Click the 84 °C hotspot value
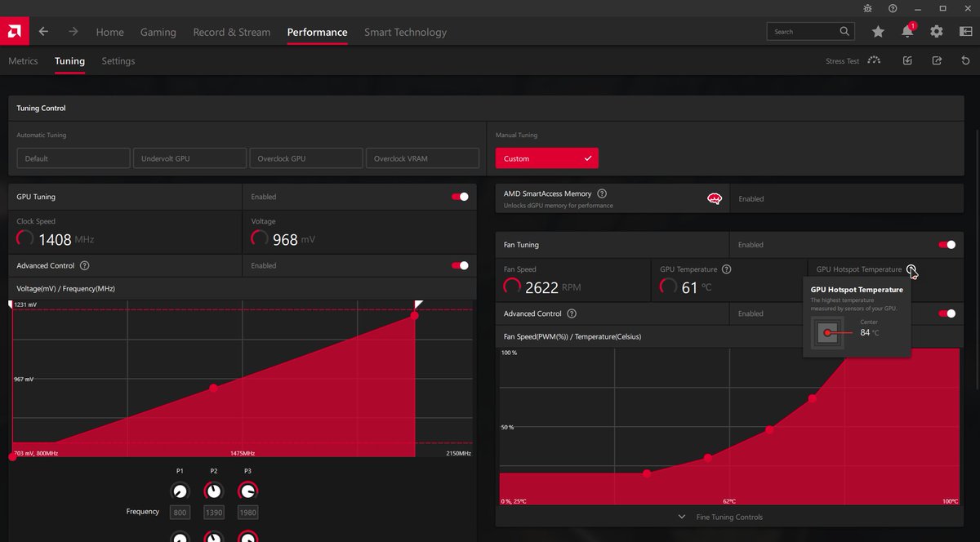 pos(870,333)
